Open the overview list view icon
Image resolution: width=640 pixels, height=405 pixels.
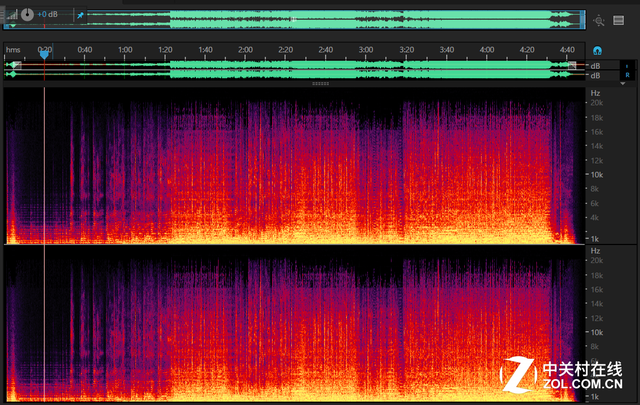tap(619, 19)
